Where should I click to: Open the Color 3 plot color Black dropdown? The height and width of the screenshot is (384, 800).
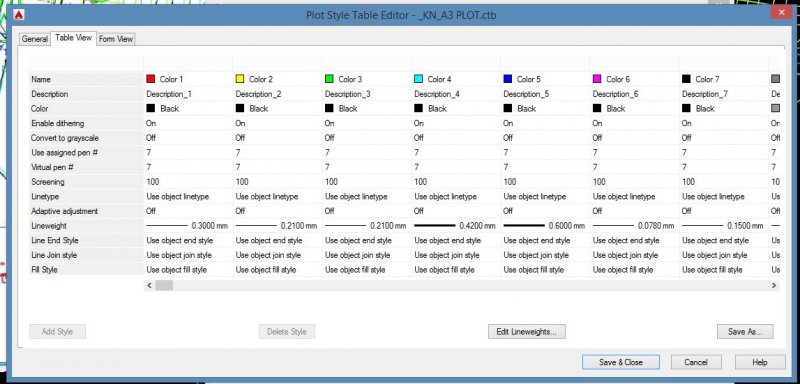click(x=366, y=109)
